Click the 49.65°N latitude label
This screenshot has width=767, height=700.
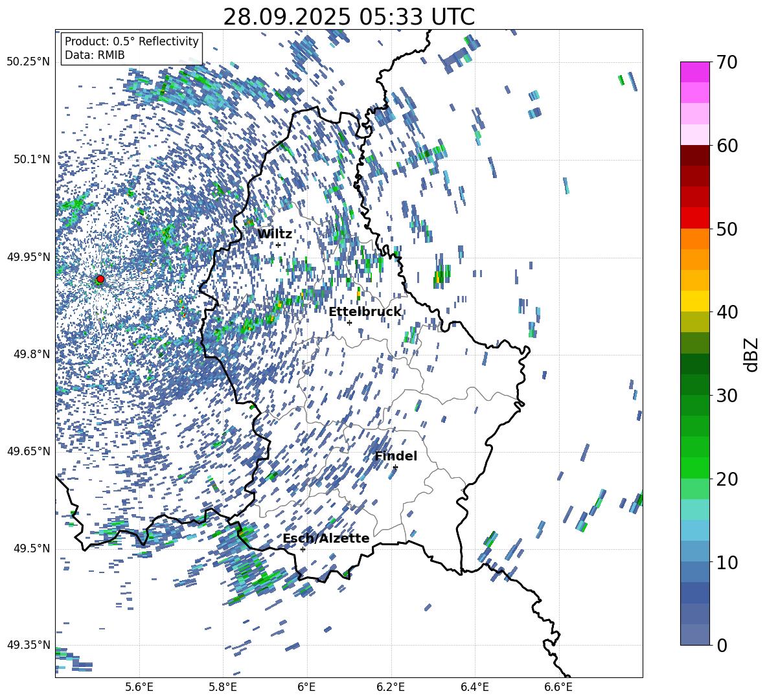point(29,451)
